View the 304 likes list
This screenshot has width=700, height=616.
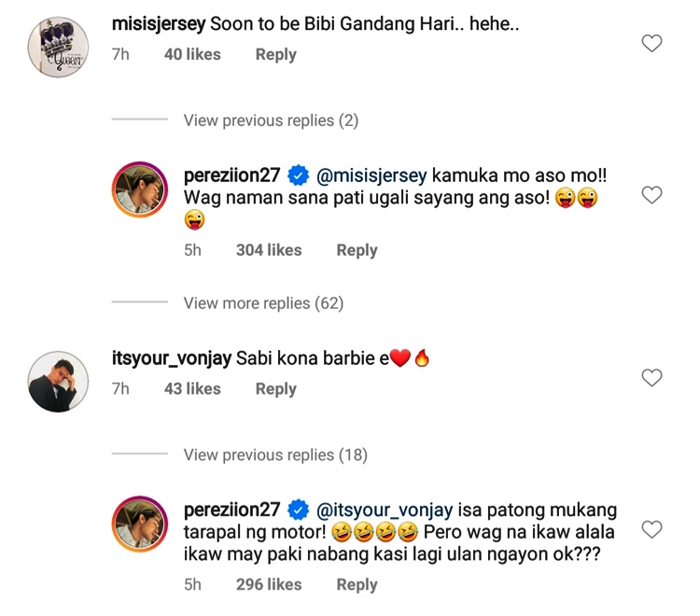point(269,250)
